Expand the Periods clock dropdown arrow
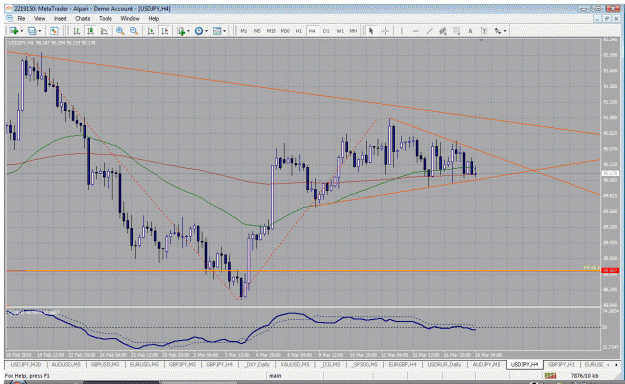This screenshot has width=625, height=384. coord(206,31)
